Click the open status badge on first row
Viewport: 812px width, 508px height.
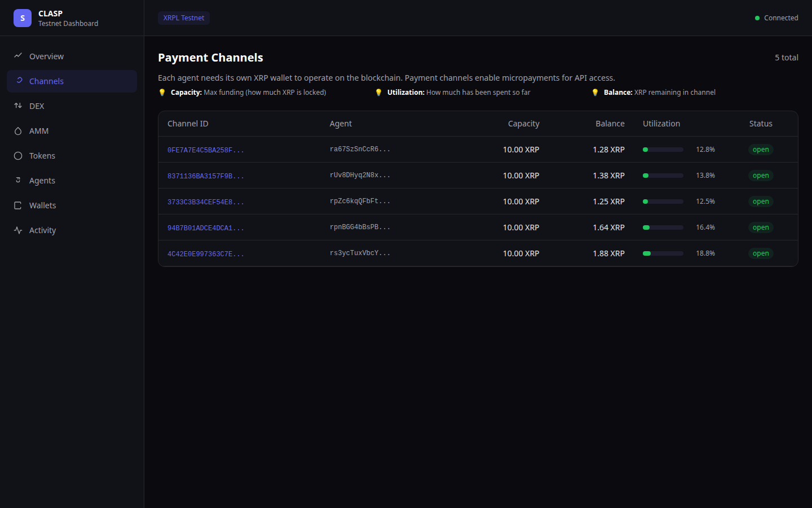[x=761, y=149]
